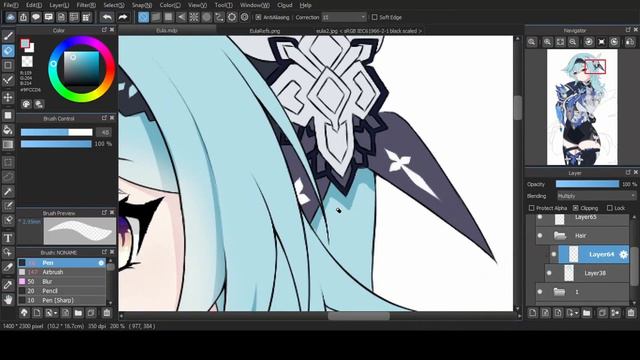
Task: Click the Redo arrow in toolbar
Action: coord(122,17)
